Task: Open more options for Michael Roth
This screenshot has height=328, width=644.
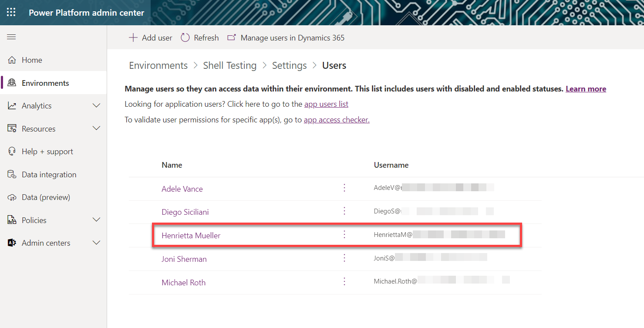Action: (x=344, y=281)
